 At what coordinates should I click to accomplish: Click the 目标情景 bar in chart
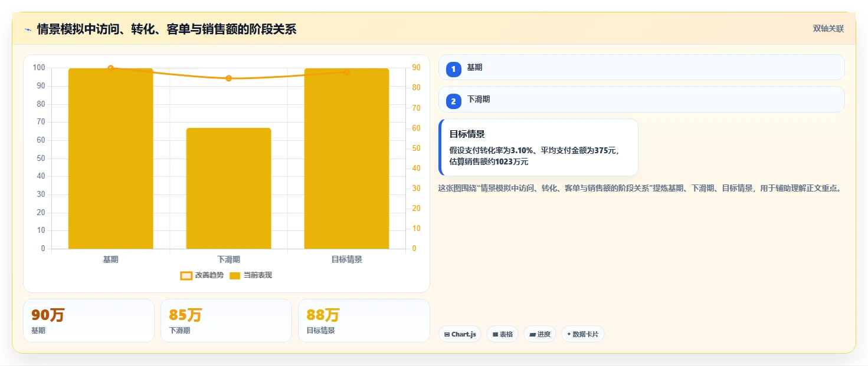[x=347, y=159]
